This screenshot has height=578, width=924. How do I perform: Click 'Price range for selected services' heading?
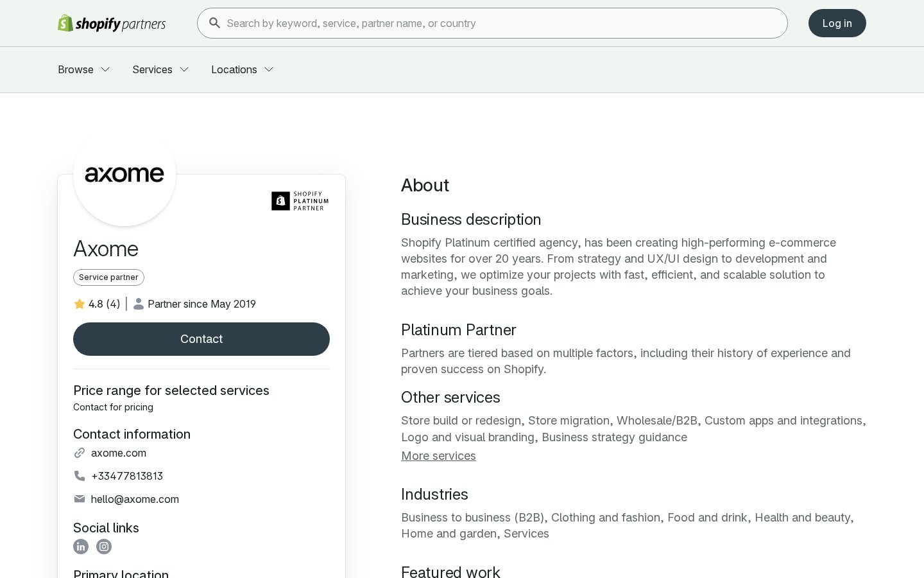171,390
